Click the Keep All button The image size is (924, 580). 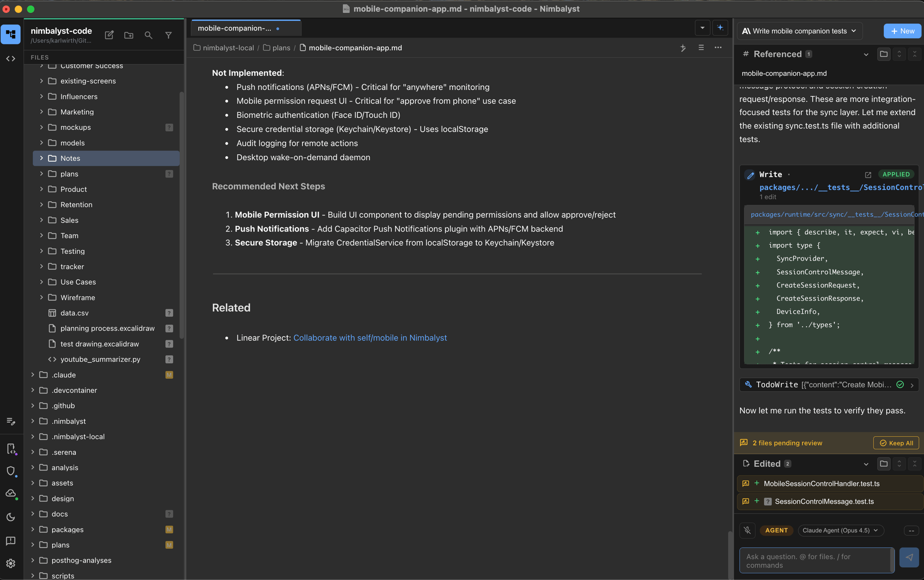point(896,443)
